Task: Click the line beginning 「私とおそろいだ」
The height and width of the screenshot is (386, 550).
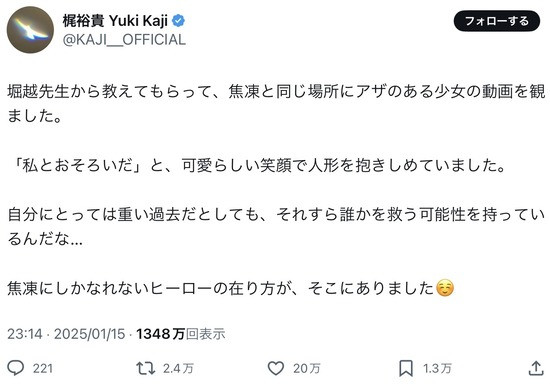Action: [x=257, y=166]
